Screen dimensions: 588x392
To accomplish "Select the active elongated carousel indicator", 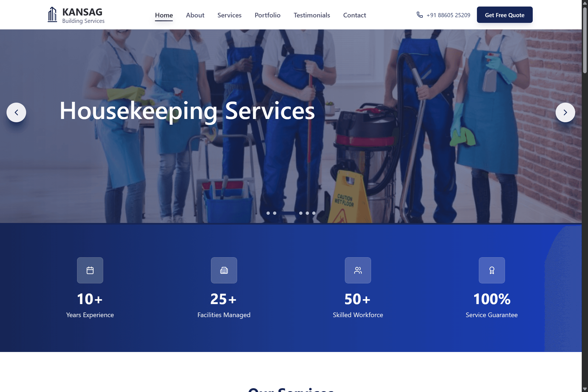I will pos(288,213).
